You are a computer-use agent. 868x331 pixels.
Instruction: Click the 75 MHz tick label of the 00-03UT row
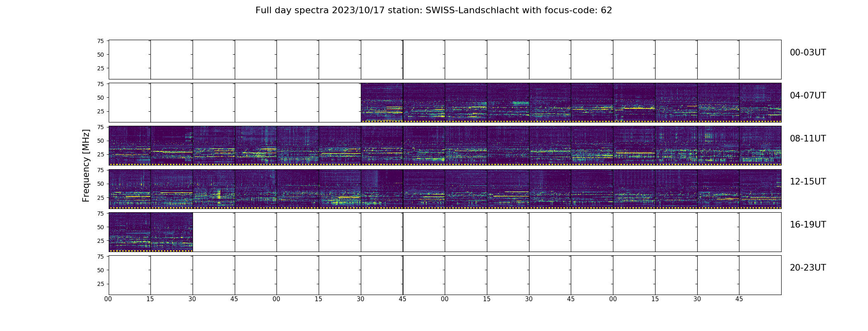100,41
